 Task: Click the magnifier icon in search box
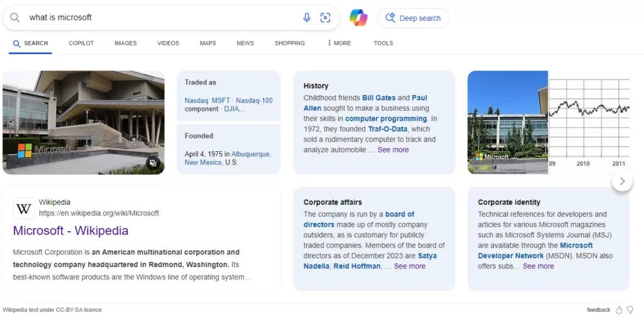[x=14, y=18]
